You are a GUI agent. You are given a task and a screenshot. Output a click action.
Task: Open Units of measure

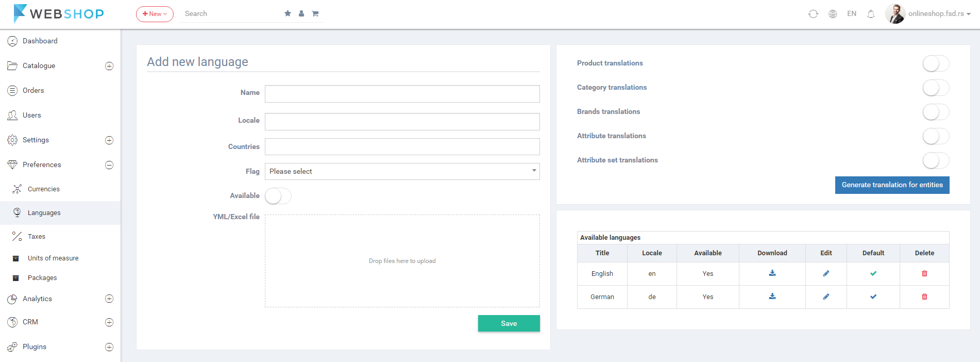pyautogui.click(x=53, y=258)
